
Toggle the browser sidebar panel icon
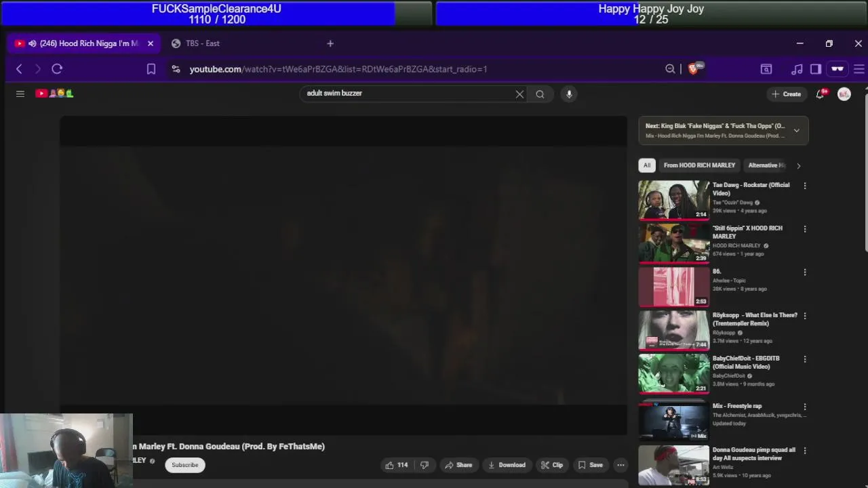tap(816, 68)
